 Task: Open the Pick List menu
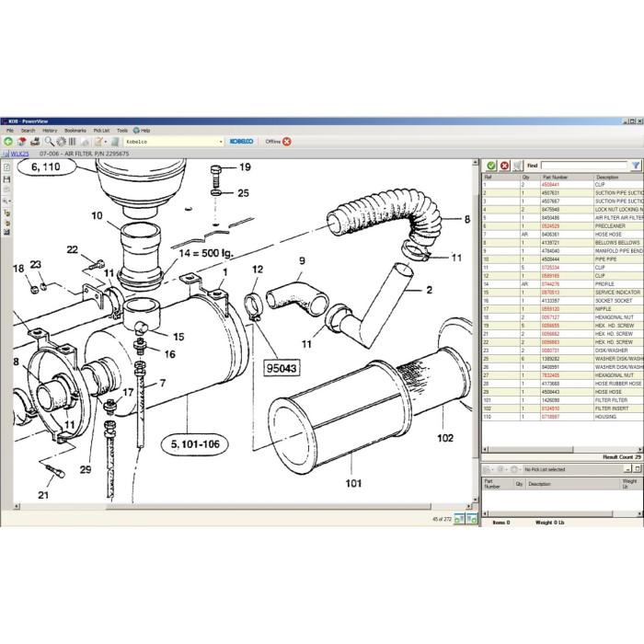point(101,131)
